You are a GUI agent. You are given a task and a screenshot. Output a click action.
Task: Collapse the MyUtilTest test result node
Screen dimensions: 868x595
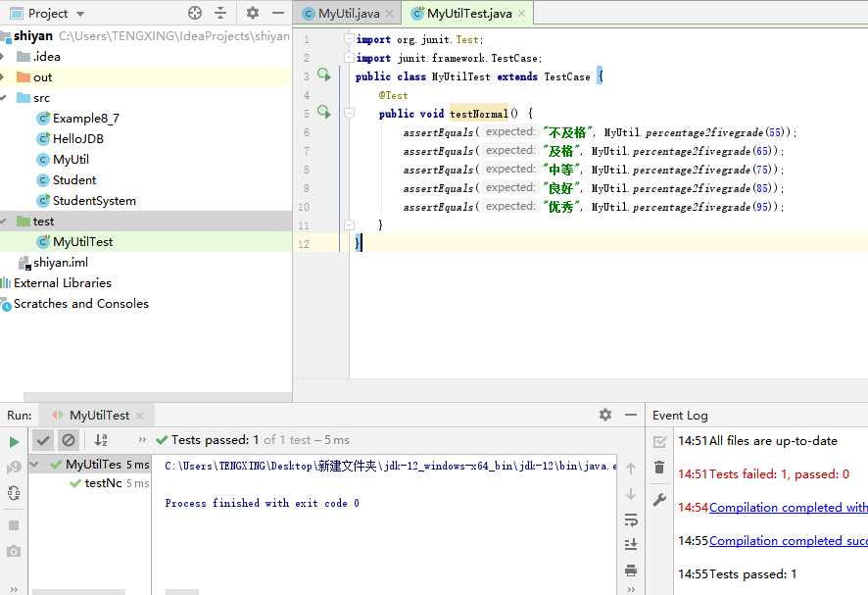point(34,464)
